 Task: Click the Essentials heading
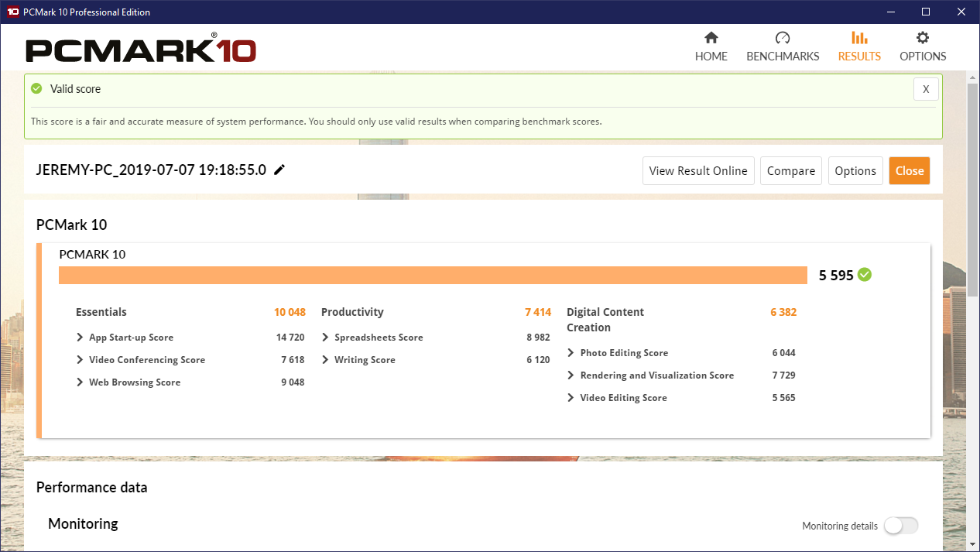pyautogui.click(x=101, y=312)
